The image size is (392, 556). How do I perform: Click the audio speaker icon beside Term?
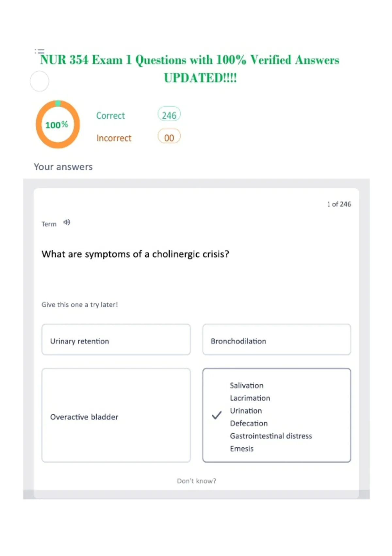pyautogui.click(x=67, y=222)
